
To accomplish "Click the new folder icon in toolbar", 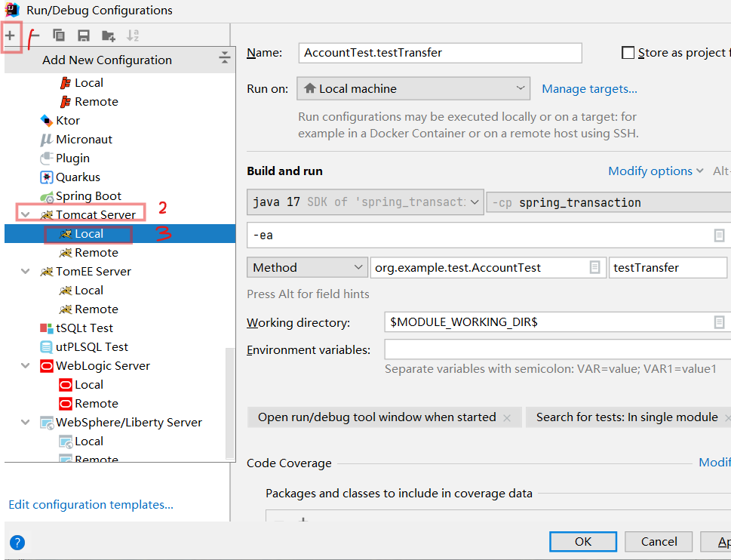I will (x=108, y=35).
